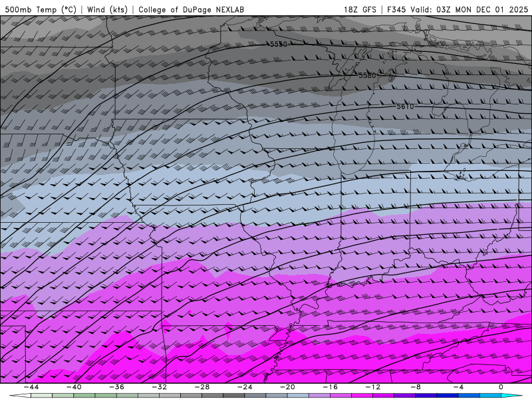Click the 5550 height contour label
The image size is (532, 399).
pos(279,44)
